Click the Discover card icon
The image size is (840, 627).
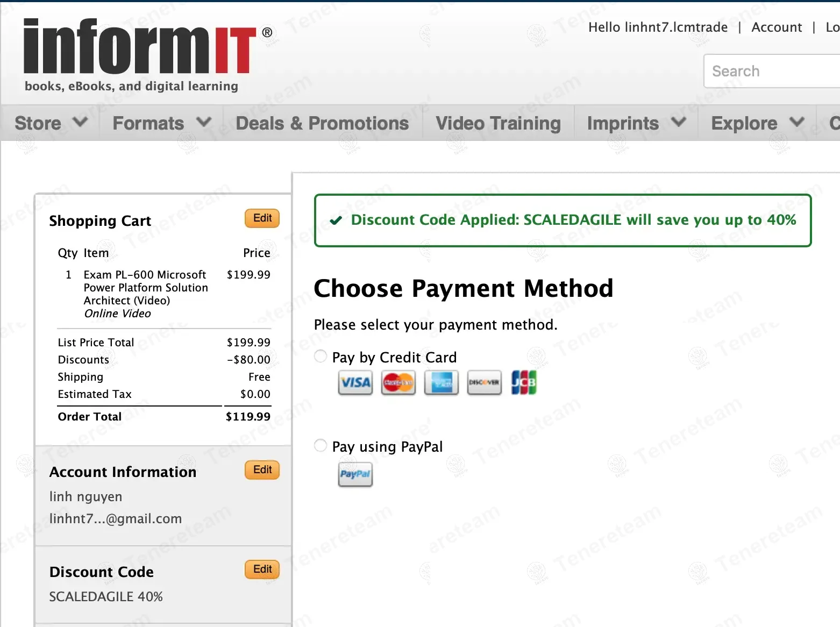point(484,383)
